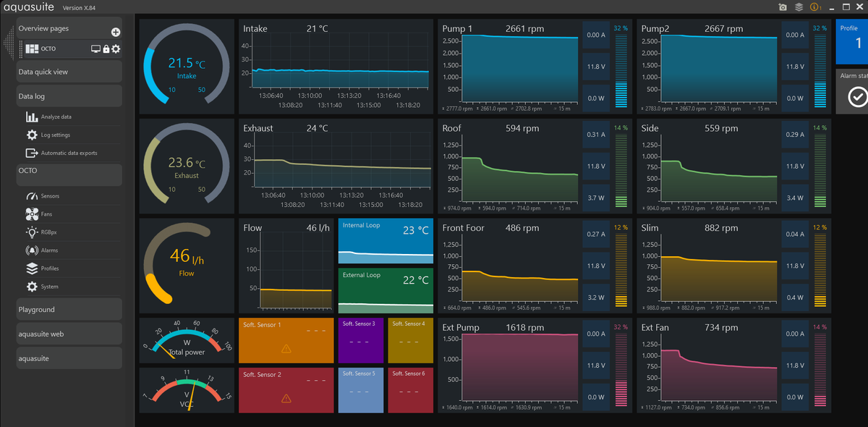The image size is (868, 427).
Task: Expand the Playground section
Action: [69, 309]
